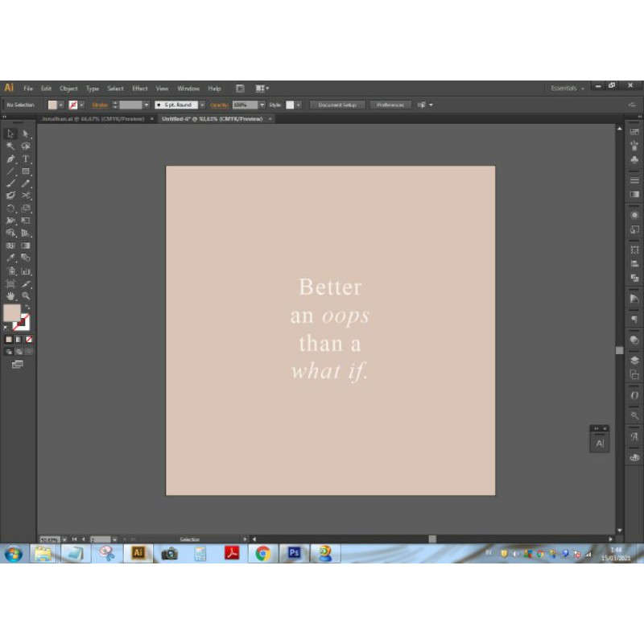Choose the Eyedropper tool
Screen dimensions: 644x644
coord(10,258)
